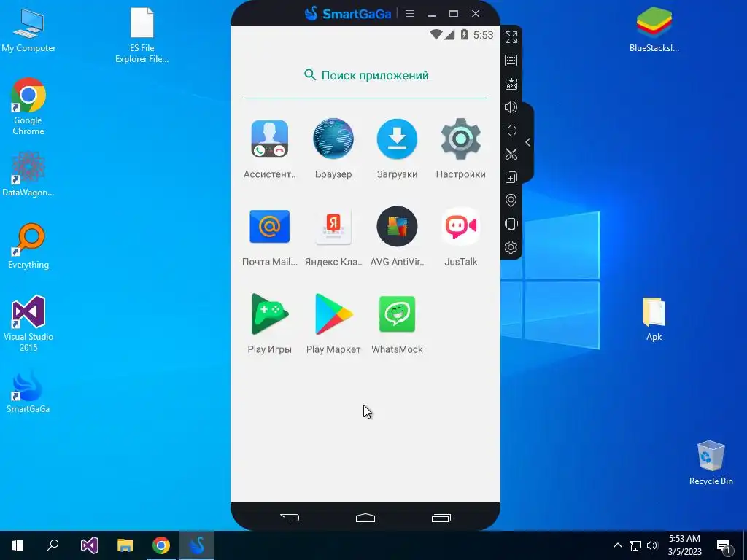Tap the Android recent apps button
The height and width of the screenshot is (560, 747).
click(x=441, y=518)
